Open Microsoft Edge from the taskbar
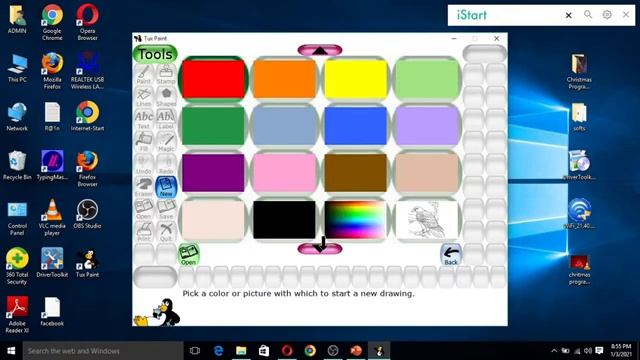 pyautogui.click(x=218, y=351)
